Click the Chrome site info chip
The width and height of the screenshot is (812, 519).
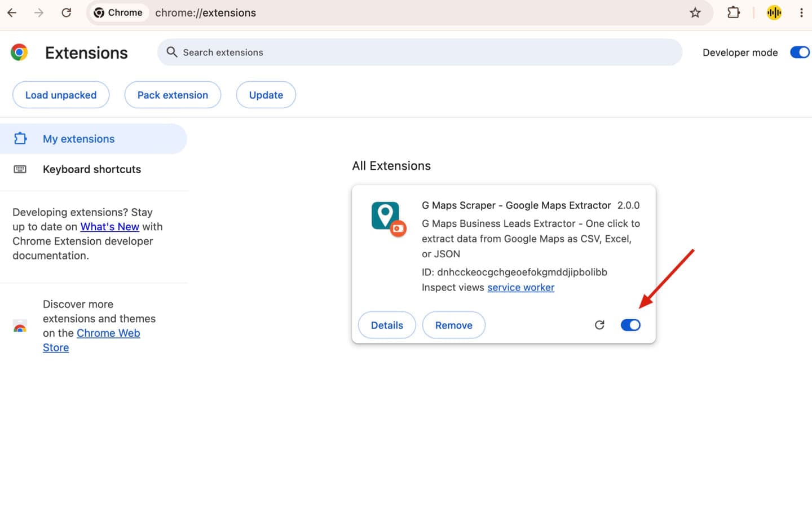[x=118, y=12]
